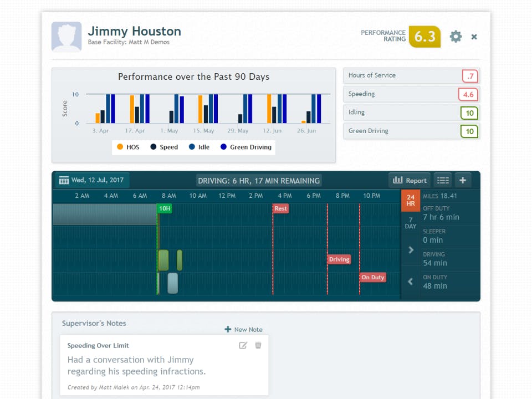Toggle the Green Driving legend series
The height and width of the screenshot is (399, 532).
[x=246, y=147]
